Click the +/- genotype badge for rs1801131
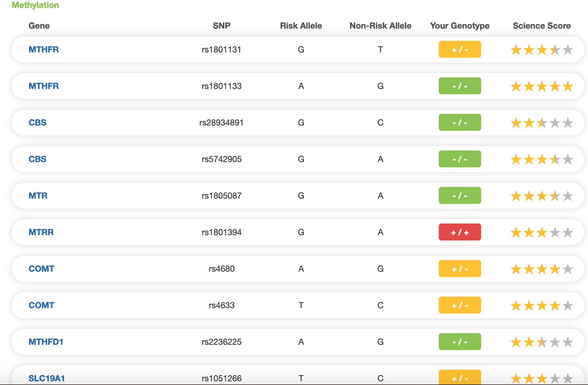This screenshot has width=588, height=385. 460,49
